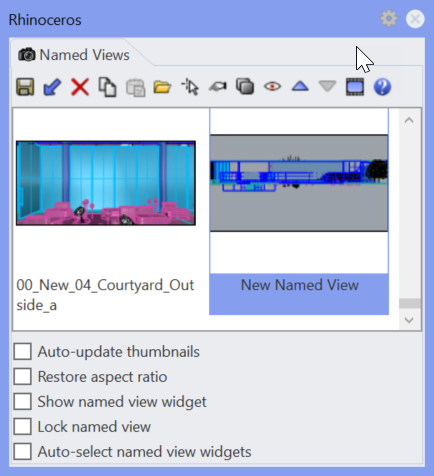This screenshot has width=434, height=476.
Task: Select the Named Views tab
Action: point(74,55)
